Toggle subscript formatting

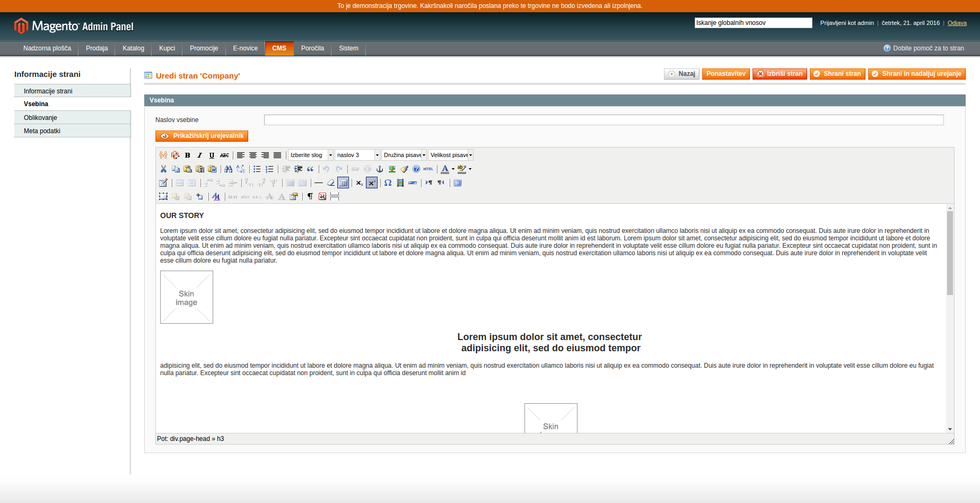[360, 183]
